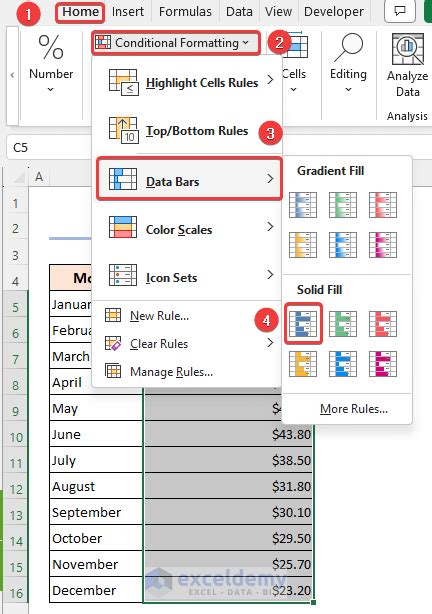Select the cell containing June

tap(96, 434)
